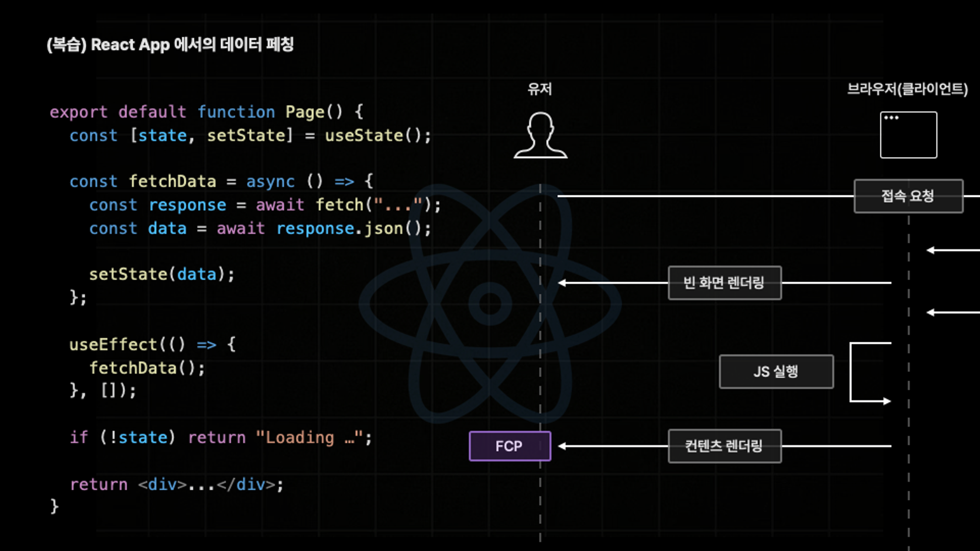980x551 pixels.
Task: Click the React logo watermark center
Action: [x=490, y=304]
